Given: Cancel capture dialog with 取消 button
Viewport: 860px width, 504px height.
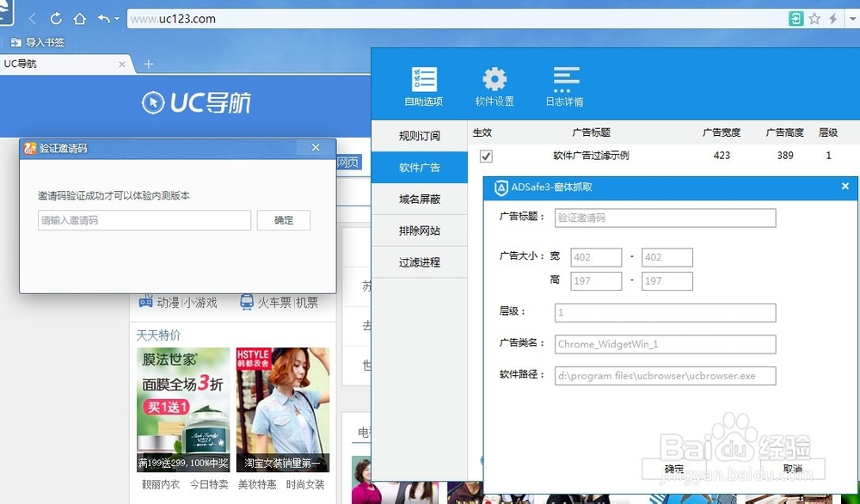Looking at the screenshot, I should point(793,469).
